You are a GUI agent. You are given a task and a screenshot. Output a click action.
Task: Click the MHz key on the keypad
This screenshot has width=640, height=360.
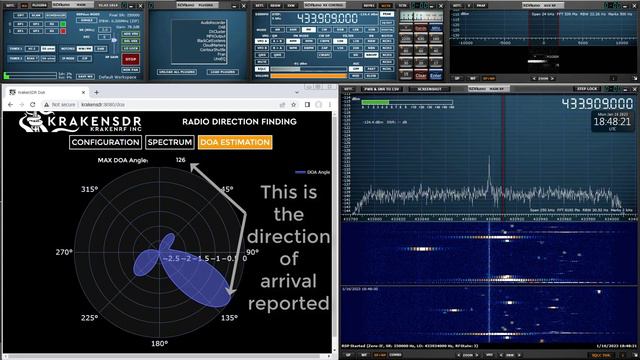(436, 28)
